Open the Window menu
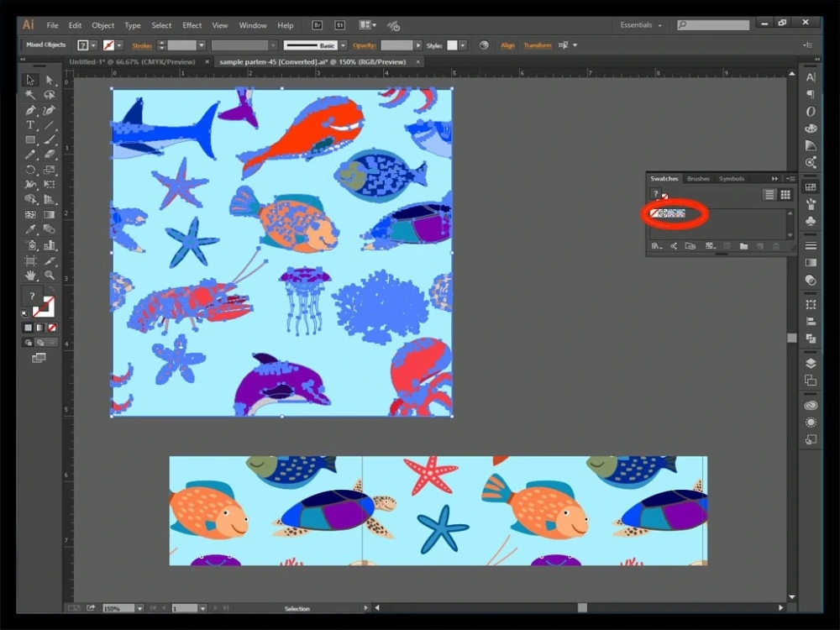 tap(252, 25)
